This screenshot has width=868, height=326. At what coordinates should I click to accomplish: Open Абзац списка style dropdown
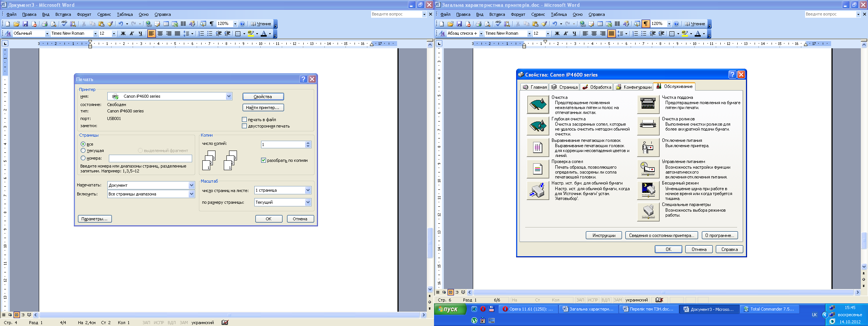coord(481,34)
